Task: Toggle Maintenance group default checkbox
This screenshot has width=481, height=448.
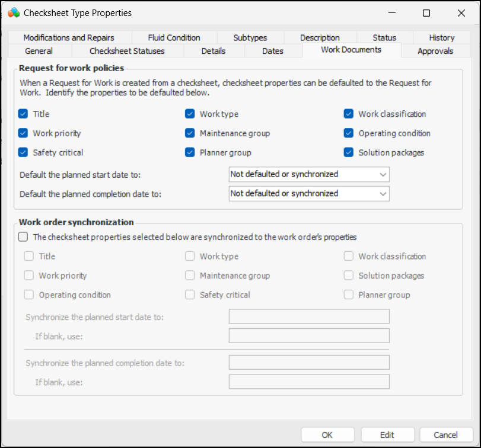Action: tap(190, 133)
